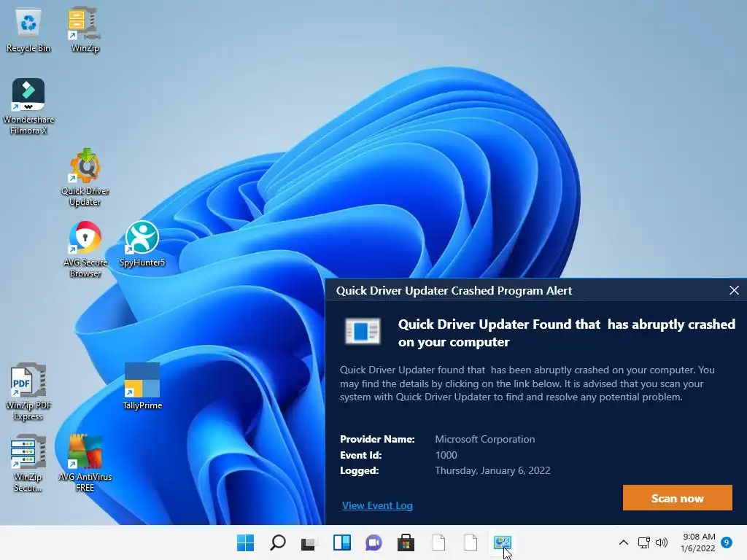Select the SpyHunter5 desktop icon
The image size is (747, 560).
[142, 244]
